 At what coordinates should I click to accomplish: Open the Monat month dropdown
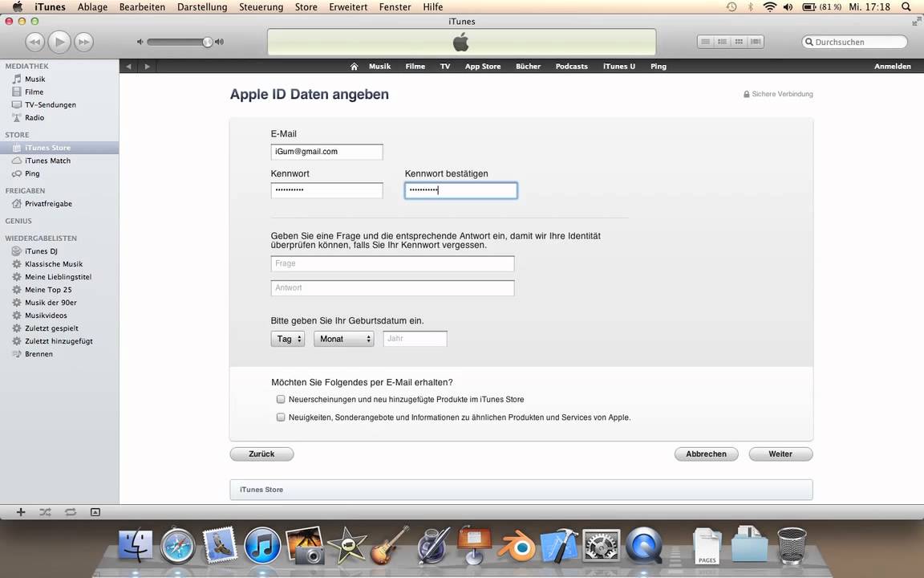coord(344,339)
